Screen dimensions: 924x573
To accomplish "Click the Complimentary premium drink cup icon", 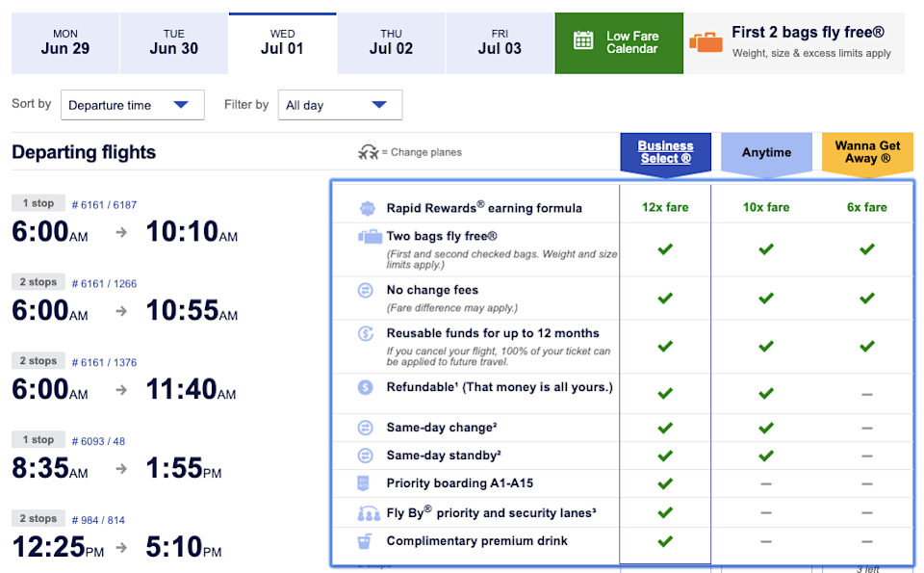I will pyautogui.click(x=365, y=541).
